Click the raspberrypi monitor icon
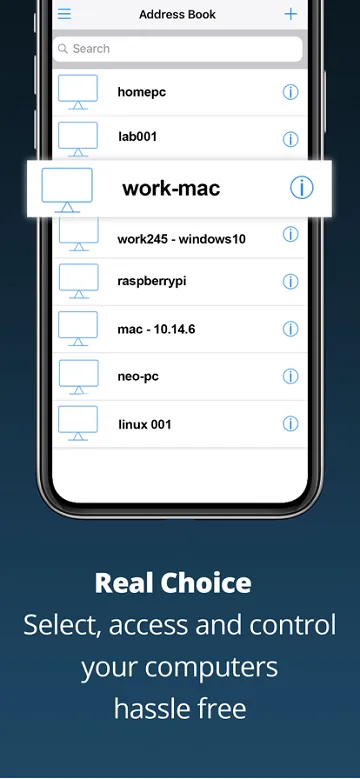This screenshot has width=360, height=779. [x=78, y=281]
